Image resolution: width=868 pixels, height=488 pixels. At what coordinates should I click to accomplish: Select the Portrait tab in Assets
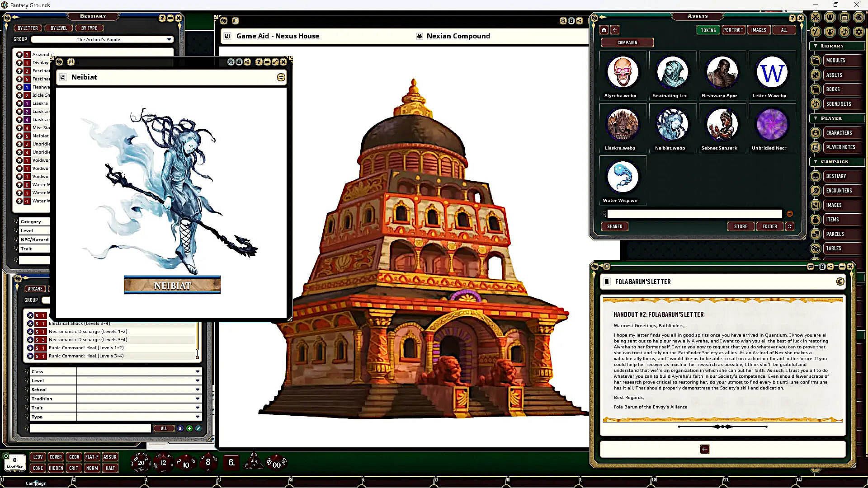[x=733, y=30]
